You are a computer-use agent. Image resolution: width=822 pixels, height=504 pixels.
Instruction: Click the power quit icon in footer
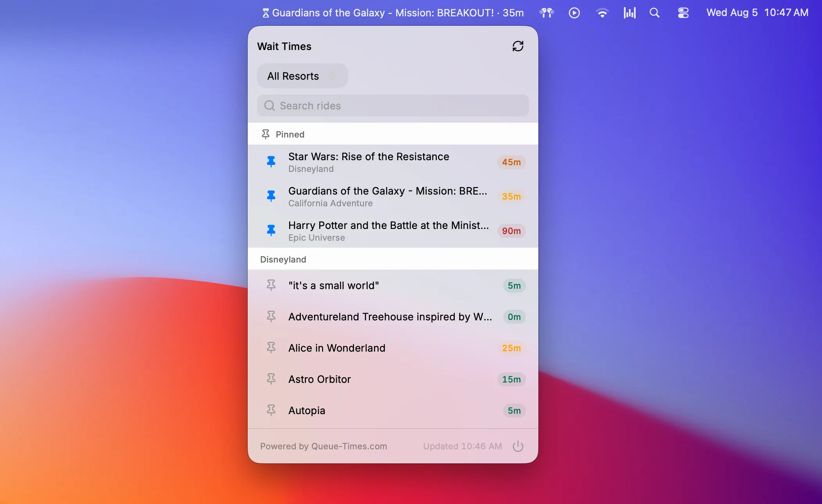pyautogui.click(x=518, y=446)
